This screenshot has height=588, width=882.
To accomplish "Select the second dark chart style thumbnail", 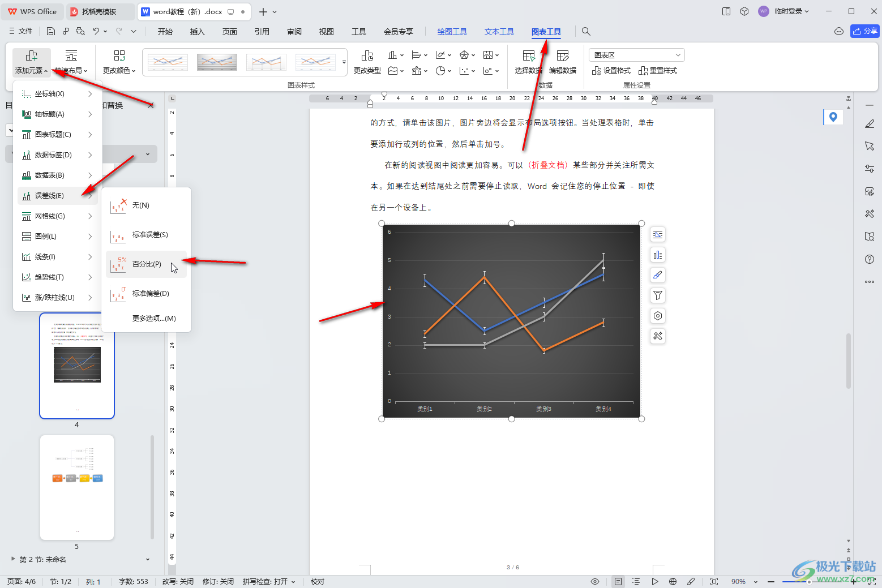I will (x=217, y=62).
